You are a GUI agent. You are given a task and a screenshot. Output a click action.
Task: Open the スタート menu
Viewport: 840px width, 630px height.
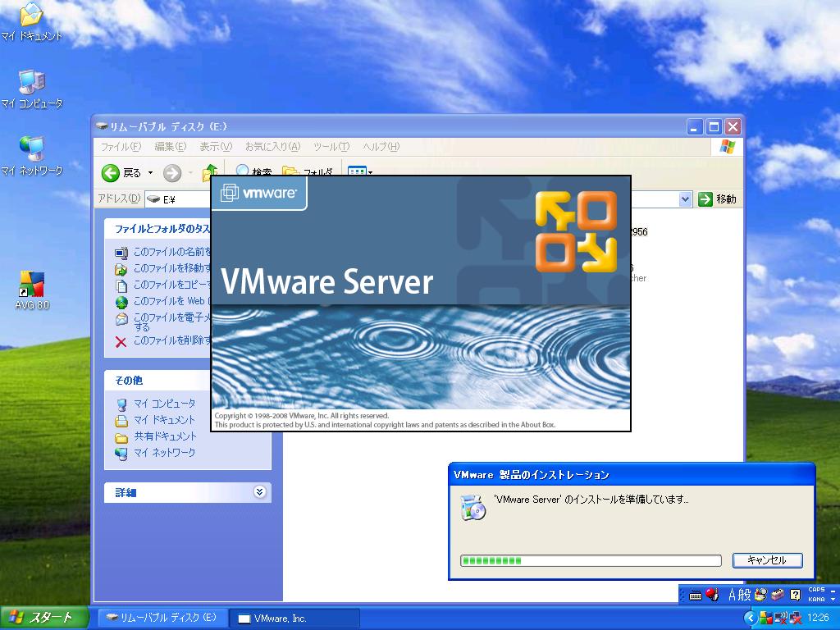(44, 618)
